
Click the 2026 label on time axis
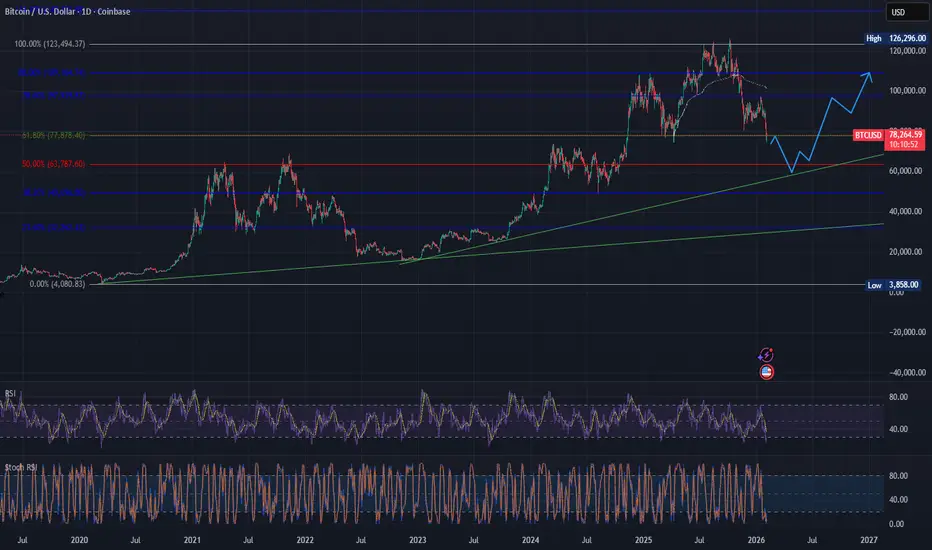pyautogui.click(x=756, y=540)
